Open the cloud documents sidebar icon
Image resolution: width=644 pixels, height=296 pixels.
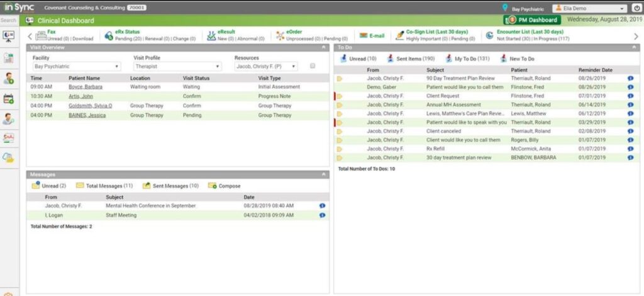point(9,157)
